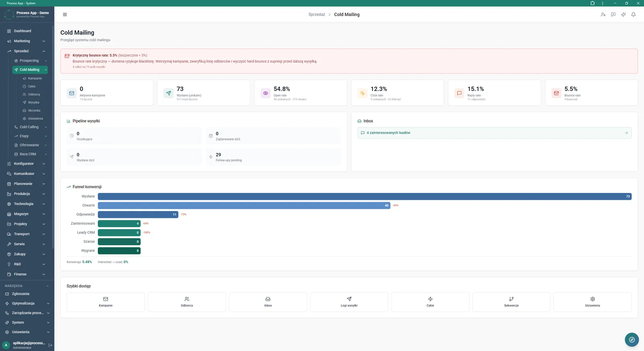The height and width of the screenshot is (351, 644).
Task: Open notifications bell icon in header
Action: pyautogui.click(x=633, y=14)
